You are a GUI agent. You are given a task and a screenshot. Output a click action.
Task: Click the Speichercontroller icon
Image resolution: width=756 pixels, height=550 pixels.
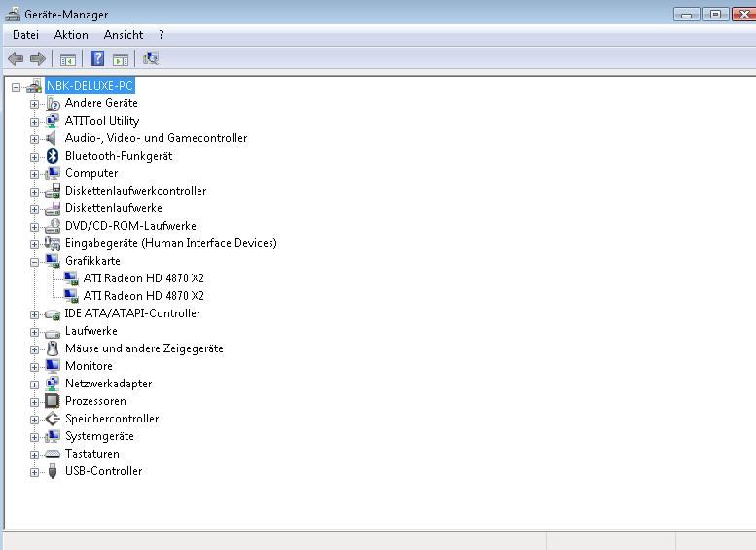coord(53,419)
